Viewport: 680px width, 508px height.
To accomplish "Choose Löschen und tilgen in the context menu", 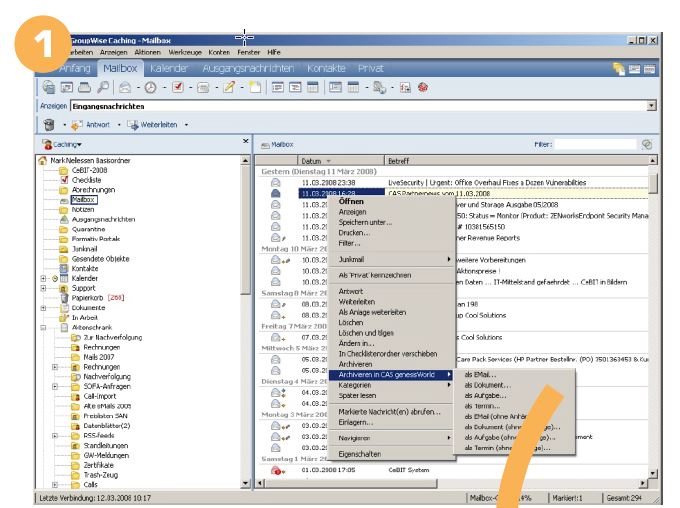I will point(366,333).
